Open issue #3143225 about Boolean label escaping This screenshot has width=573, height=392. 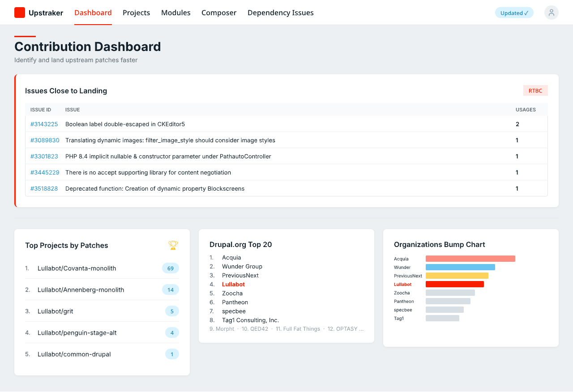click(x=44, y=124)
